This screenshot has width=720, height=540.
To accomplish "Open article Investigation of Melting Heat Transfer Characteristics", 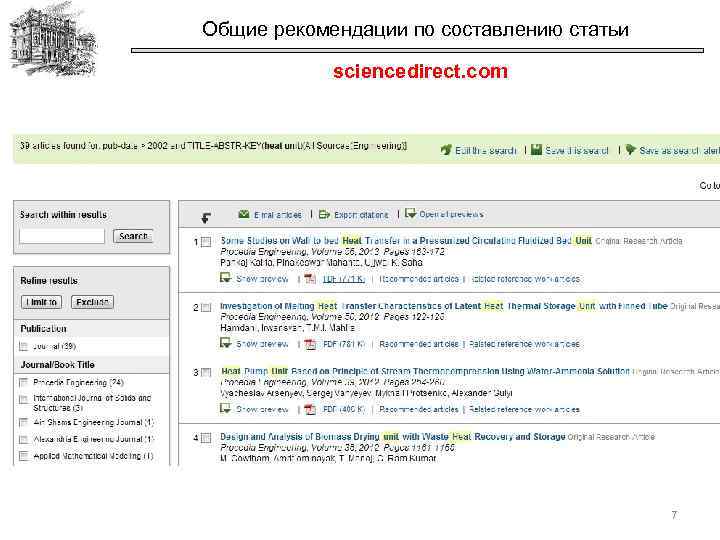I will pos(444,306).
